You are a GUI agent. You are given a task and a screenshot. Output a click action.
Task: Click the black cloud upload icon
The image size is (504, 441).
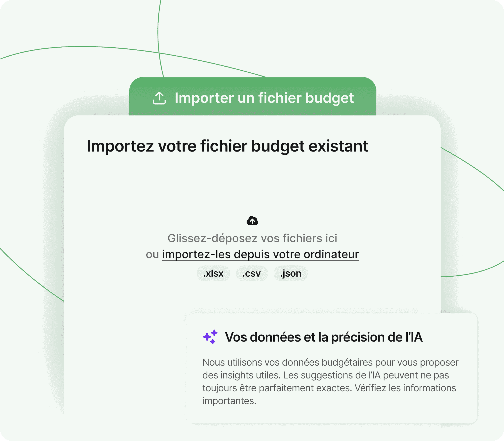pyautogui.click(x=252, y=221)
